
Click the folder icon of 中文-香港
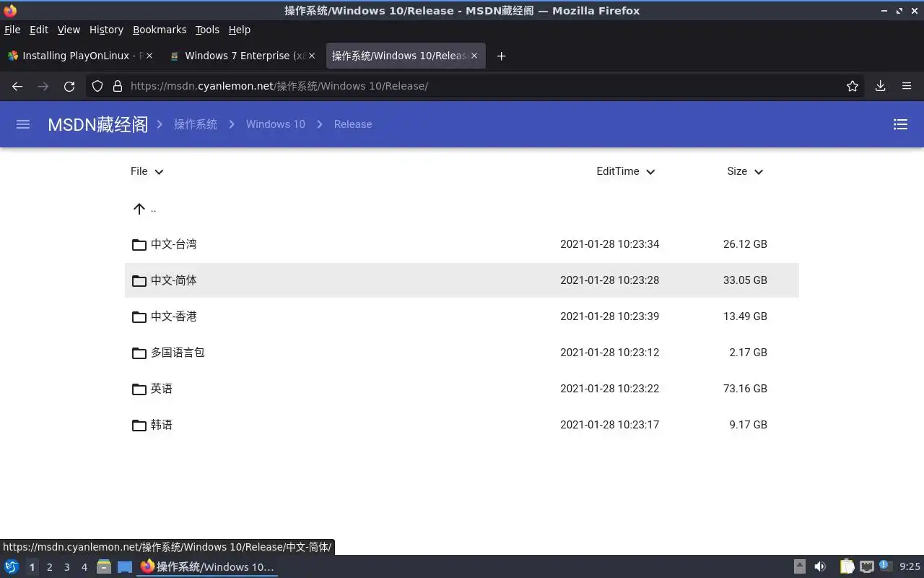point(139,316)
